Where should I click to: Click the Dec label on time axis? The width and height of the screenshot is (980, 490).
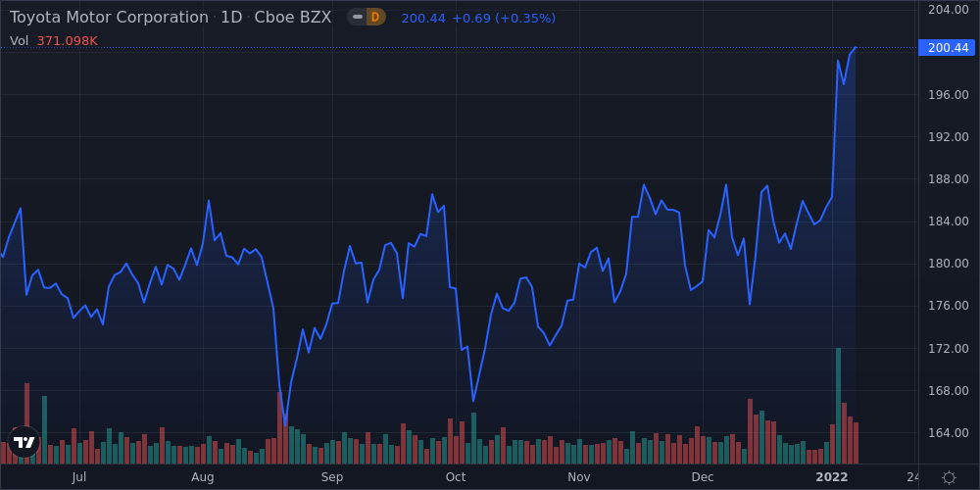coord(703,477)
